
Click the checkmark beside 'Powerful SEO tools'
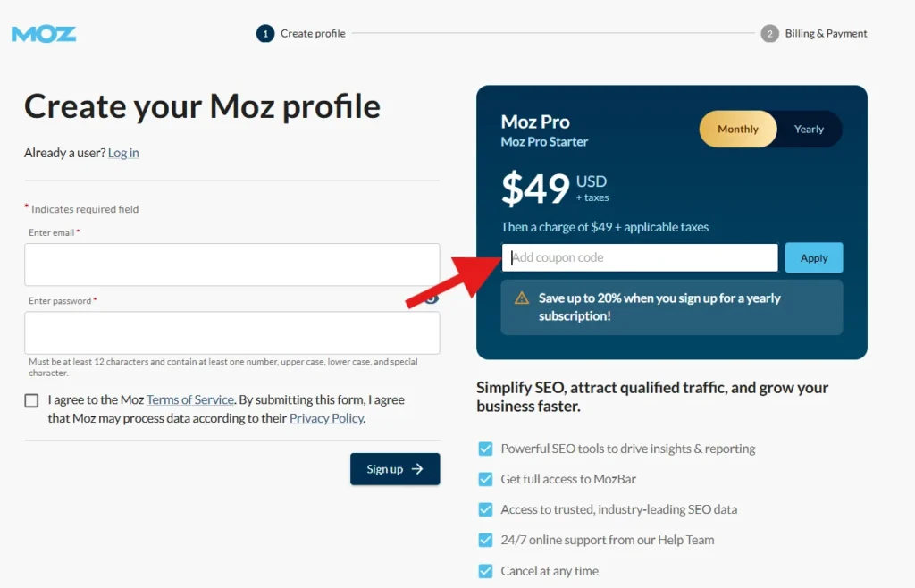click(x=485, y=449)
